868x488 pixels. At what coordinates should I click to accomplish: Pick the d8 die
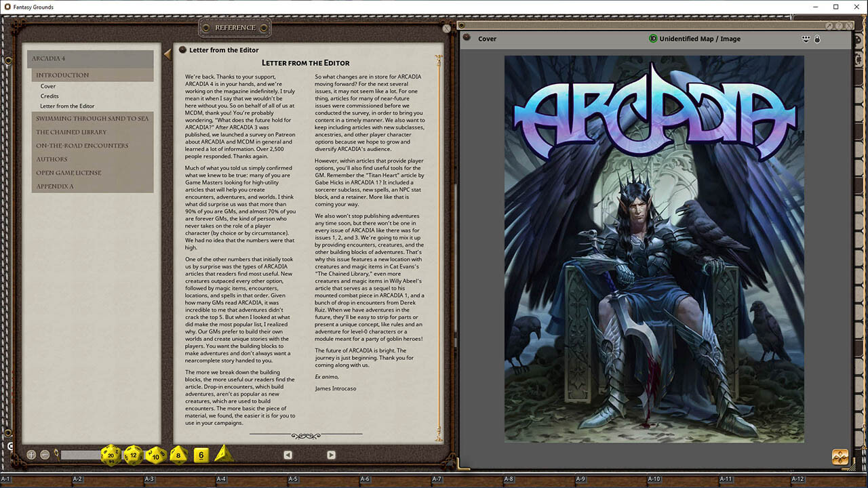pyautogui.click(x=178, y=455)
